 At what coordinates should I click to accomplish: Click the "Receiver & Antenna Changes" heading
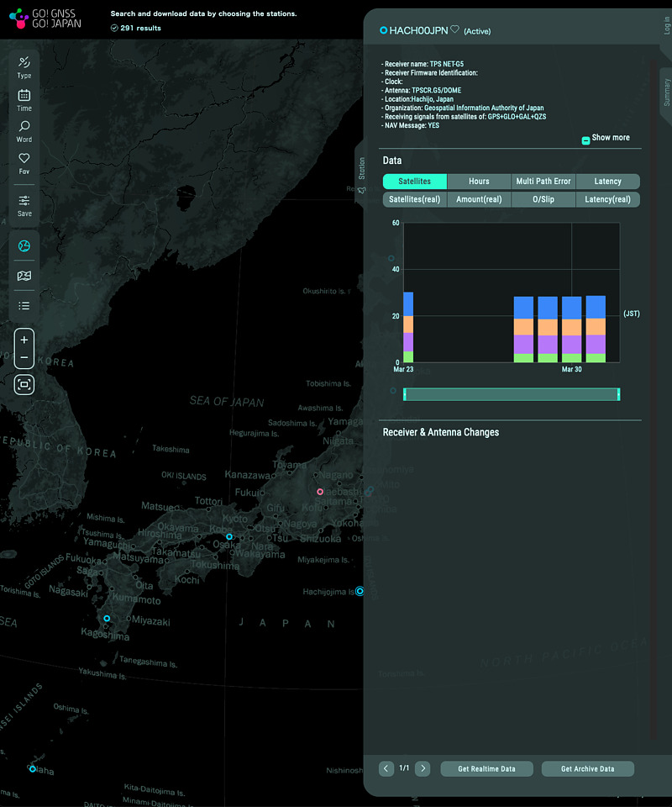(441, 432)
